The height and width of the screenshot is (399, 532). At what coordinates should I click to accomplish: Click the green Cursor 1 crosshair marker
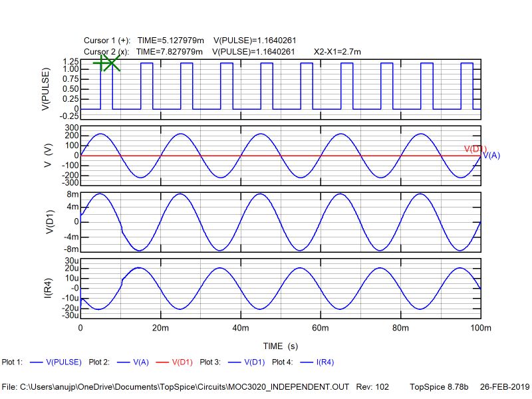coord(100,62)
